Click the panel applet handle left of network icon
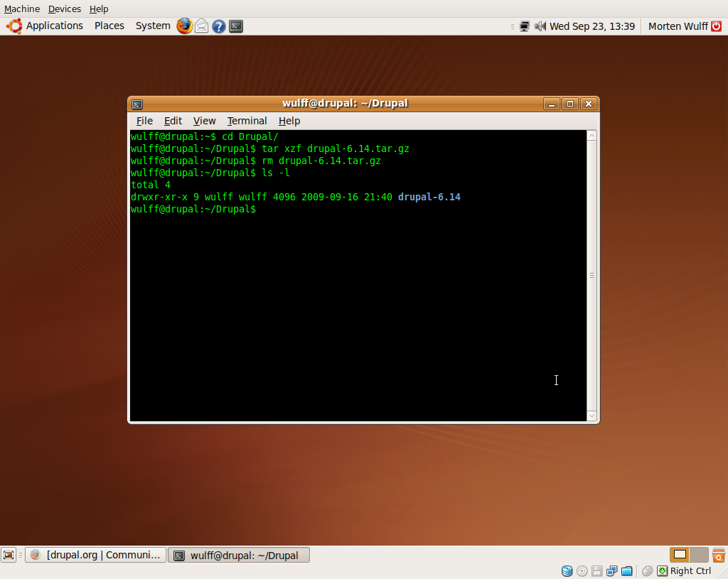Image resolution: width=728 pixels, height=579 pixels. pos(513,26)
